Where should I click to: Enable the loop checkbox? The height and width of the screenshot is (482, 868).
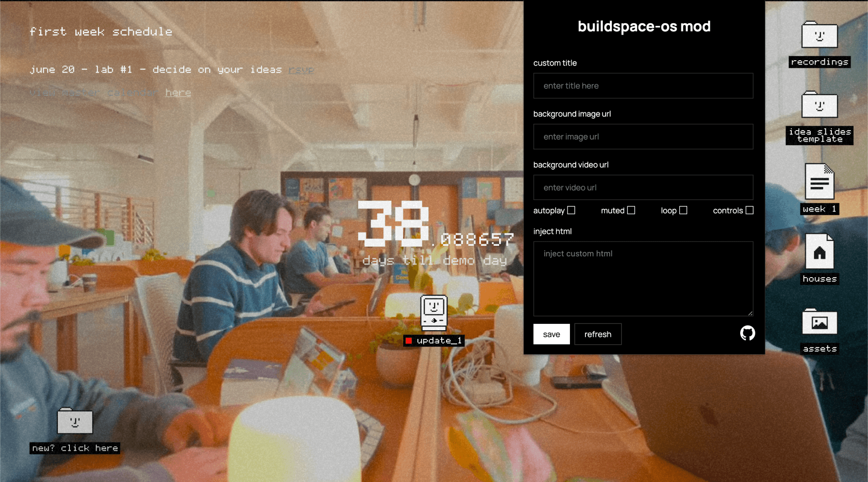pos(684,210)
